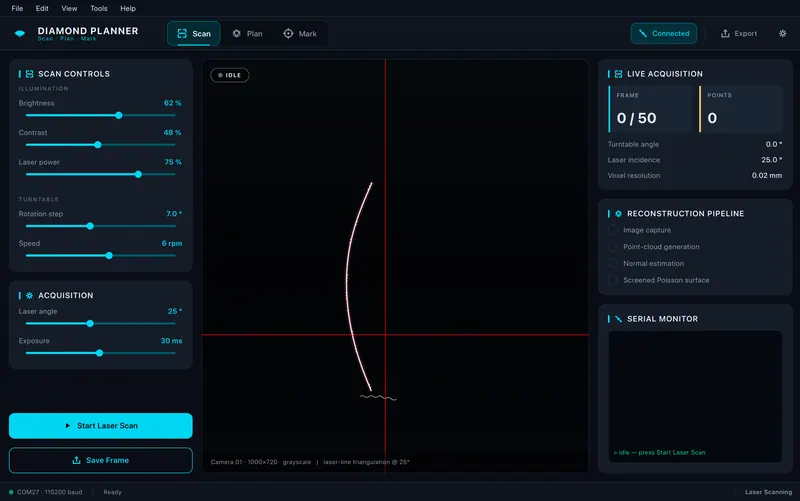Image resolution: width=800 pixels, height=501 pixels.
Task: Adjust the Laser angle slider handle
Action: pos(90,323)
